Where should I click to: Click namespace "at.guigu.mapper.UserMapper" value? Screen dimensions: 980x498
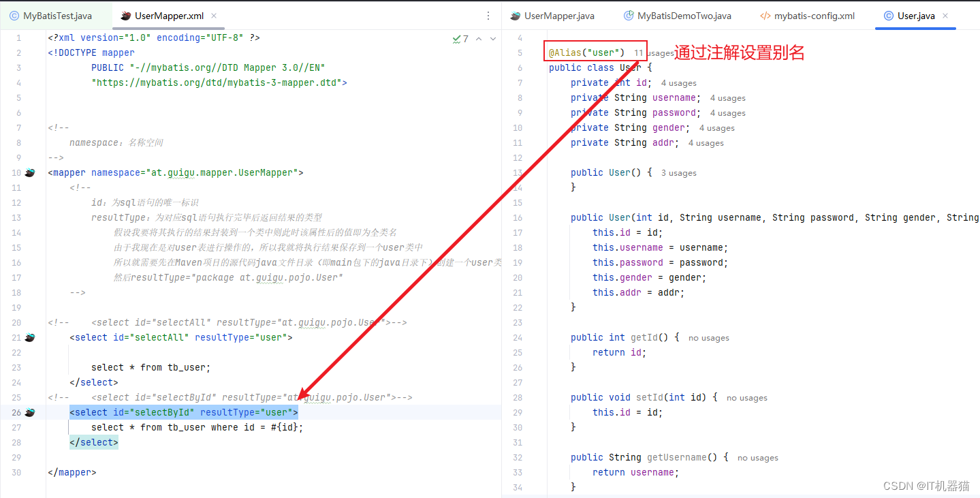click(221, 173)
